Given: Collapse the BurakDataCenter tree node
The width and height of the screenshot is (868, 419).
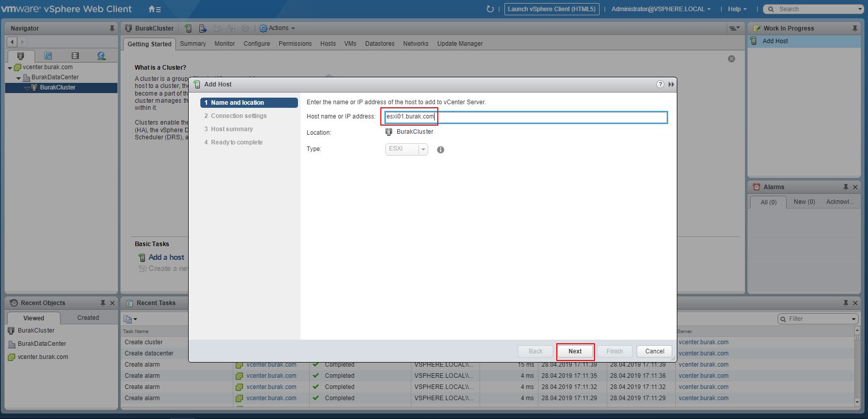Looking at the screenshot, I should [x=19, y=78].
